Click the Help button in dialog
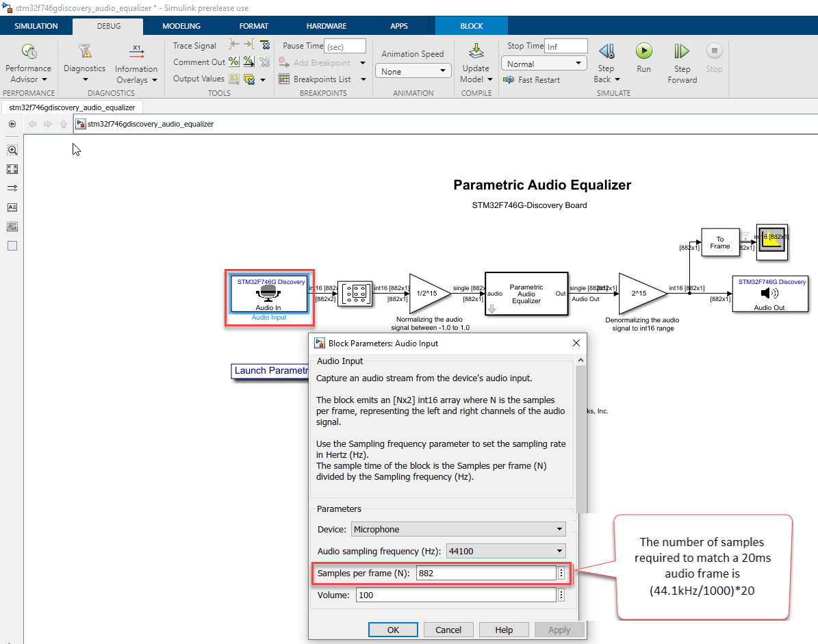818x644 pixels. (504, 630)
